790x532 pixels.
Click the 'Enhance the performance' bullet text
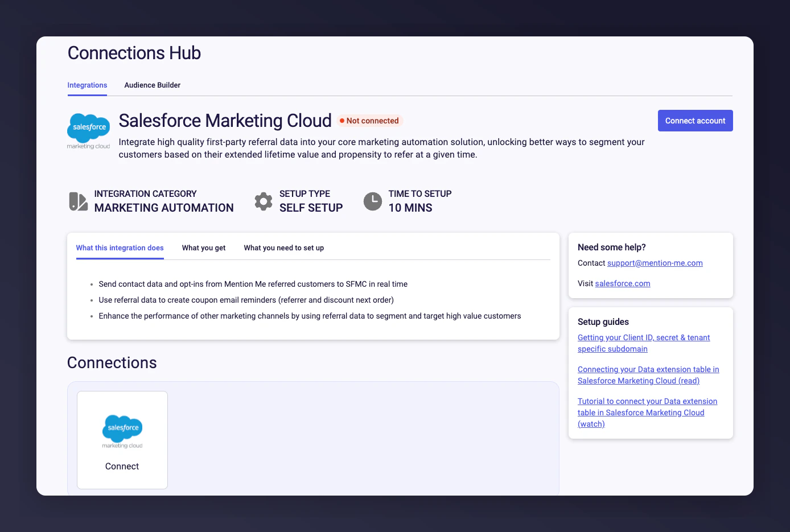click(x=310, y=316)
